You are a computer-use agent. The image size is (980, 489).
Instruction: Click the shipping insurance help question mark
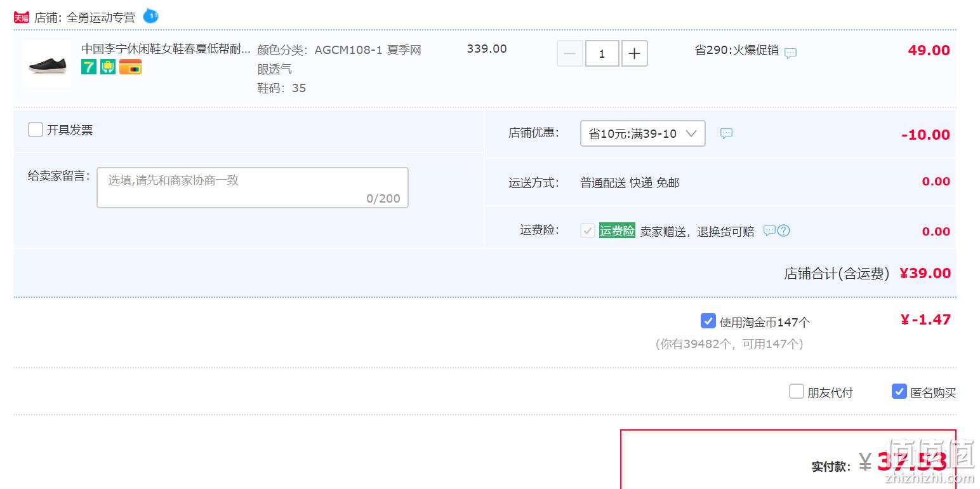pyautogui.click(x=784, y=231)
